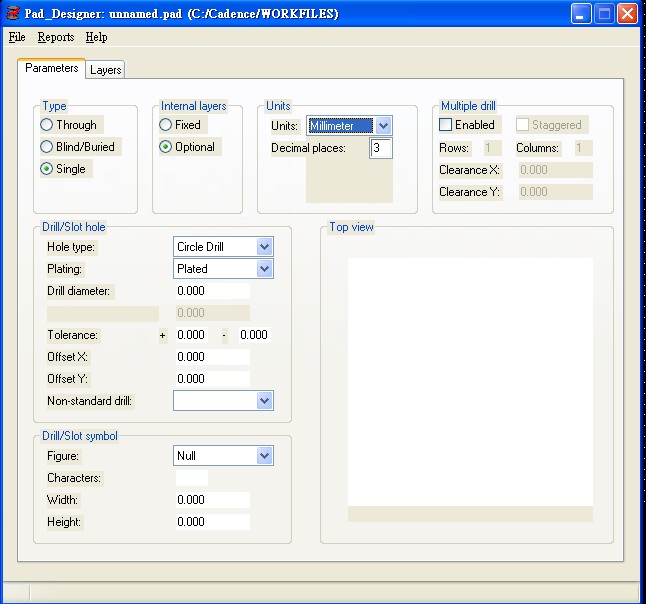Screen dimensions: 646x604
Task: Expand the Hole type dropdown
Action: pyautogui.click(x=264, y=247)
